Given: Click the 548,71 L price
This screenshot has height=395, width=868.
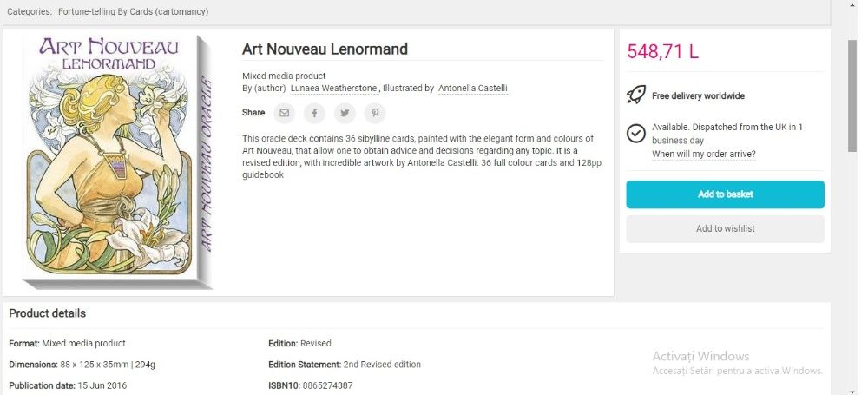Looking at the screenshot, I should 662,51.
